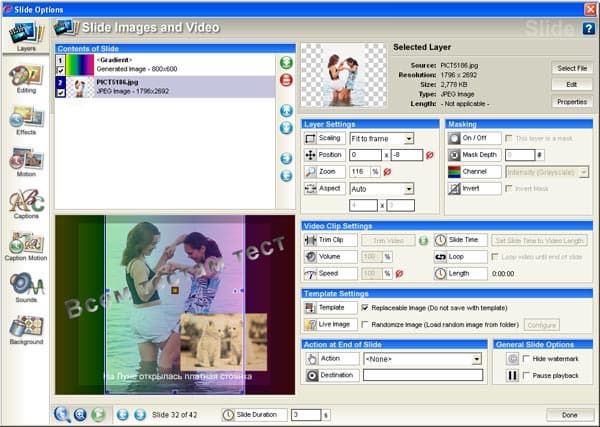Click the Zoom percentage field showing 116
The image size is (600, 427).
pyautogui.click(x=360, y=172)
